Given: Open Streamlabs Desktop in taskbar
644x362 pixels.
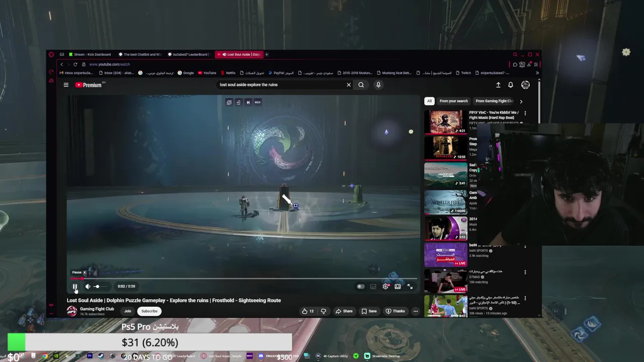Looking at the screenshot, I should (382, 356).
